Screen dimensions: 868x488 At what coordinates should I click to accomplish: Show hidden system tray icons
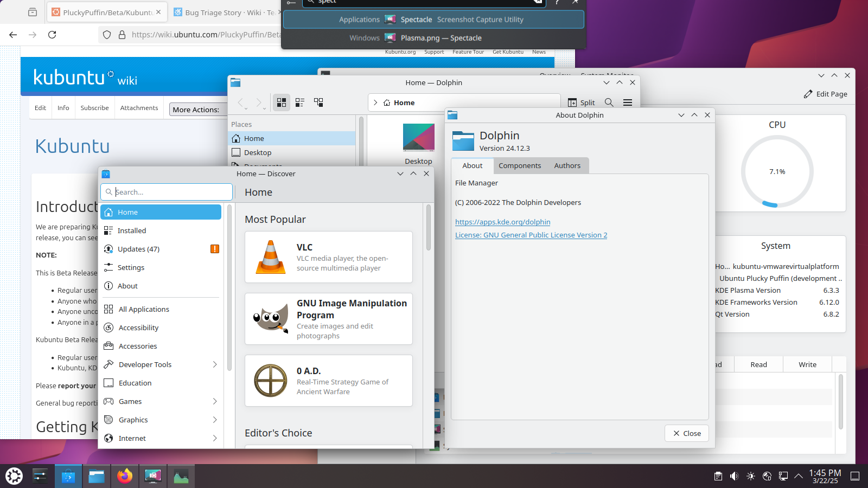(x=799, y=476)
